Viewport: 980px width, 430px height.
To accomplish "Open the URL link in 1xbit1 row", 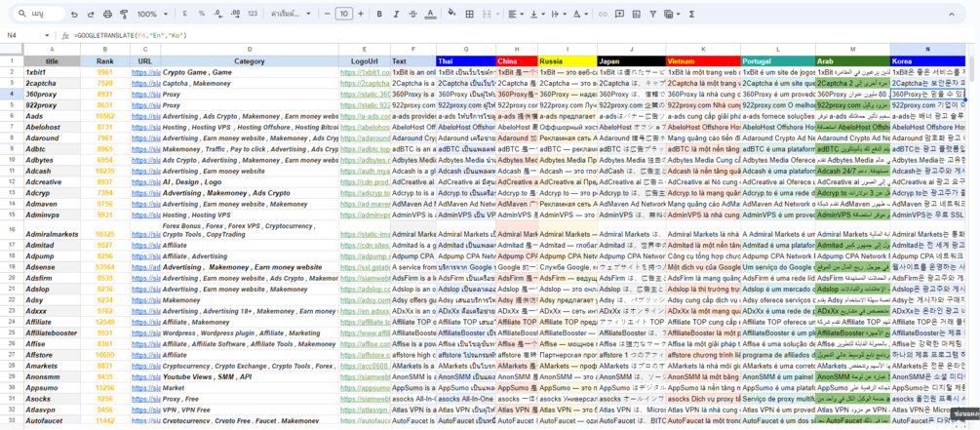I will point(145,72).
